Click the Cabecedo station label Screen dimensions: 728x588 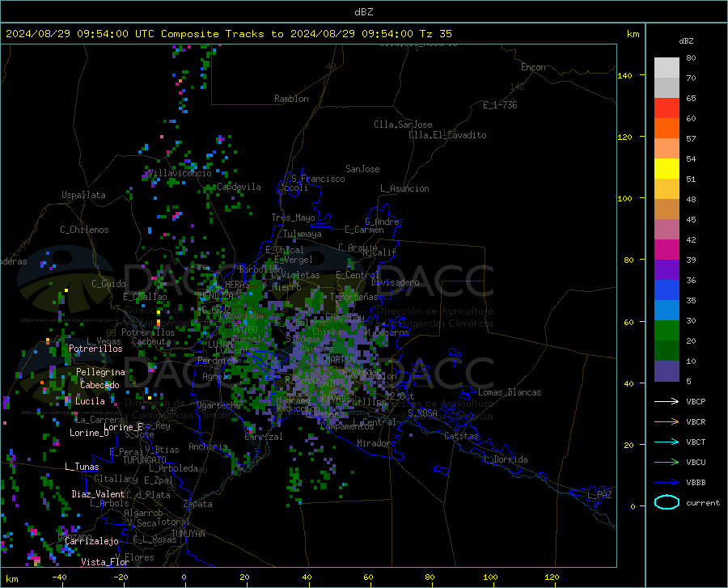(x=99, y=385)
